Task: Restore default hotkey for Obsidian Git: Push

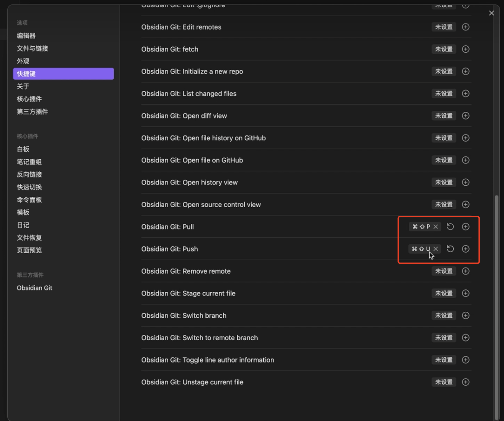Action: coord(450,249)
